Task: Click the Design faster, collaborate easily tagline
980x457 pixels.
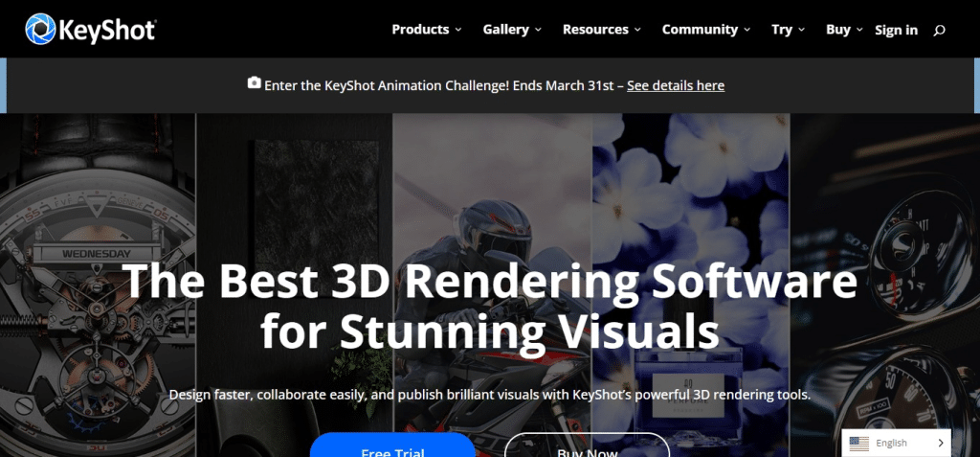Action: click(490, 395)
